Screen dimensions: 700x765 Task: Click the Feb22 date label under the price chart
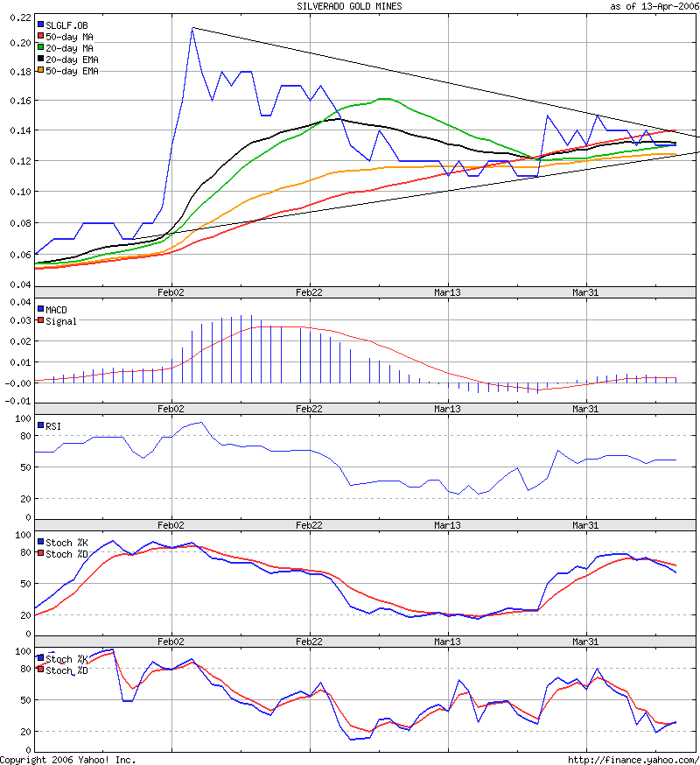tap(309, 292)
